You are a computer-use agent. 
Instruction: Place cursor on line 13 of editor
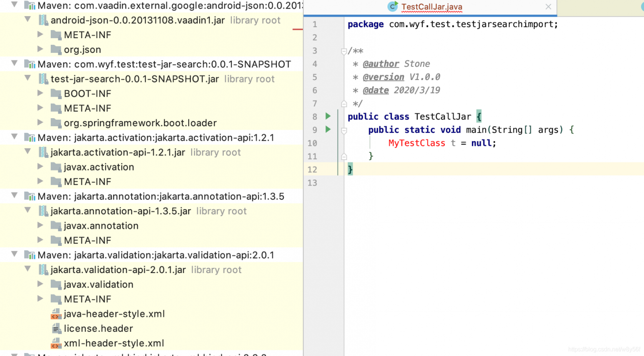pyautogui.click(x=453, y=183)
